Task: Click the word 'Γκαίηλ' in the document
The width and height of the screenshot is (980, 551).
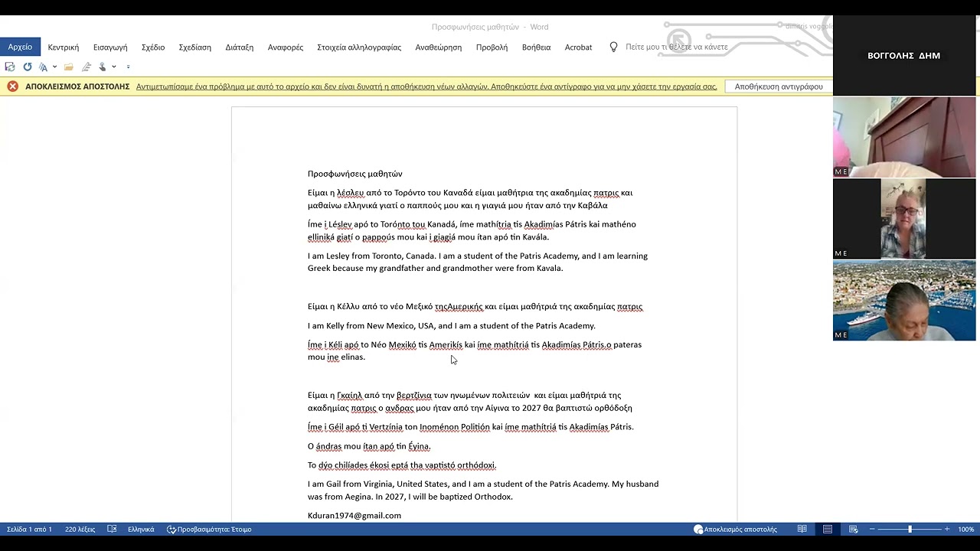Action: [x=349, y=396]
